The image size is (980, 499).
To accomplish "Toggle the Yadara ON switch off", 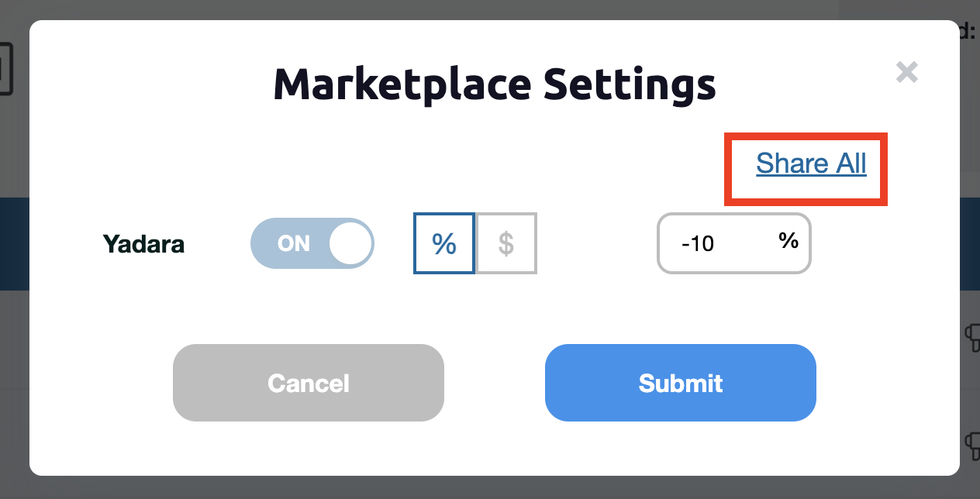I will tap(312, 243).
